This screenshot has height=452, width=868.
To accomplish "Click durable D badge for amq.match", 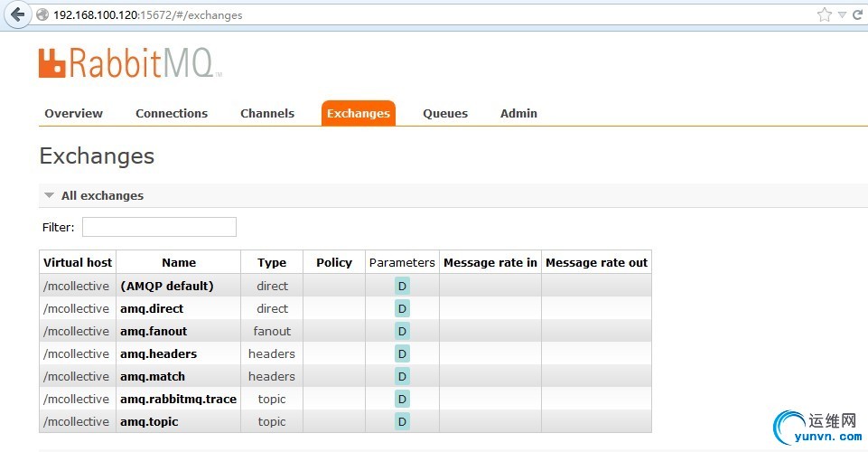I will click(x=403, y=377).
